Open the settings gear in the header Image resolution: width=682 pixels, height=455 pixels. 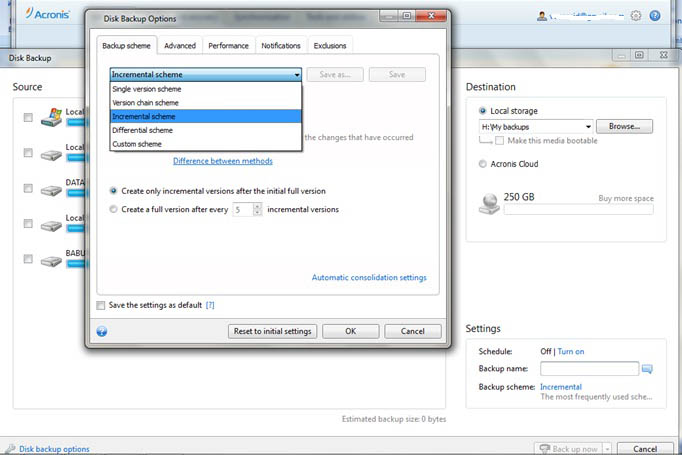point(635,16)
